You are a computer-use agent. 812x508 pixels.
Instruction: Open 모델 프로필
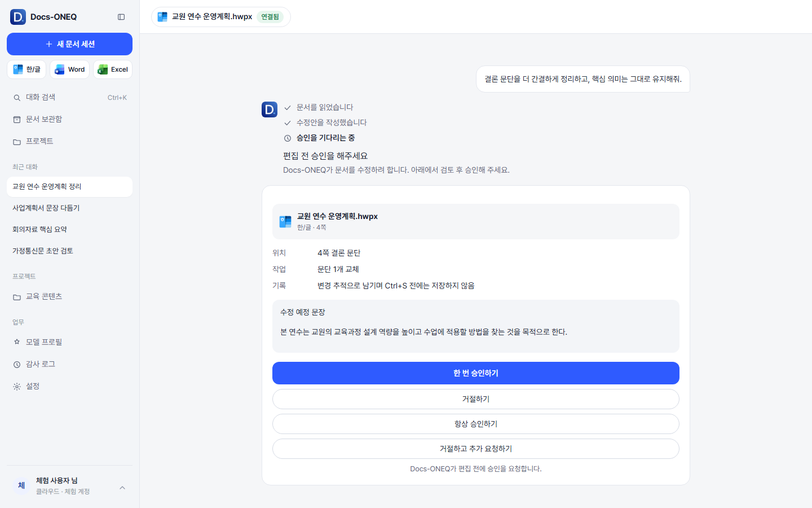click(69, 342)
